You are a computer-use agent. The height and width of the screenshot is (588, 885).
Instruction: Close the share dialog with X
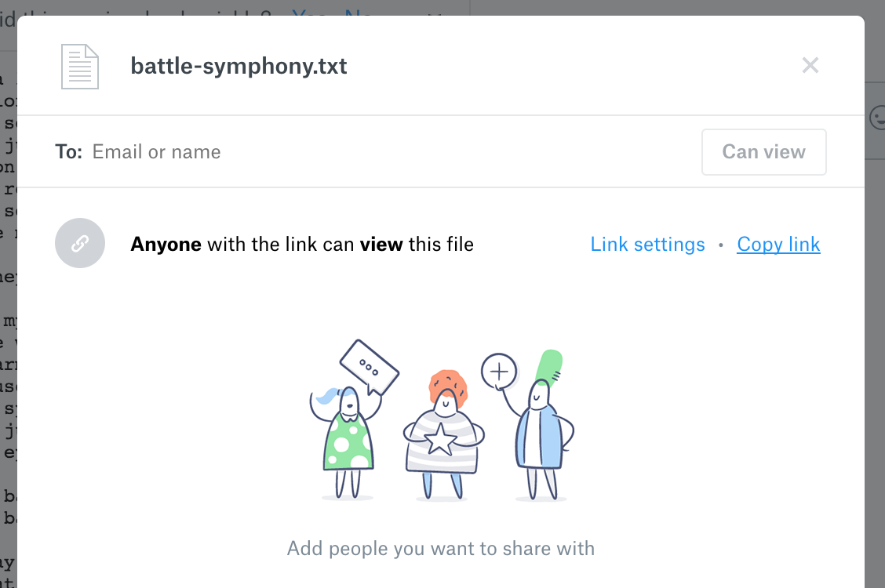[x=810, y=66]
